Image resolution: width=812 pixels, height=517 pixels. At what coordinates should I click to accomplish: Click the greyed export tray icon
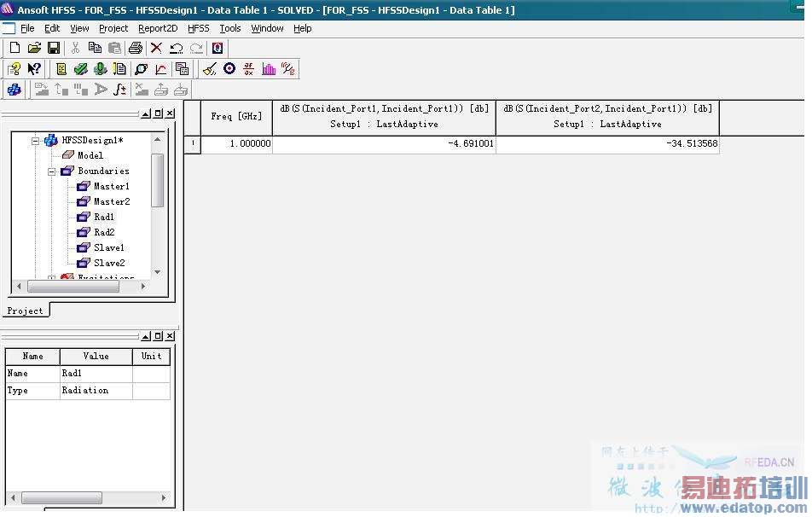click(161, 90)
